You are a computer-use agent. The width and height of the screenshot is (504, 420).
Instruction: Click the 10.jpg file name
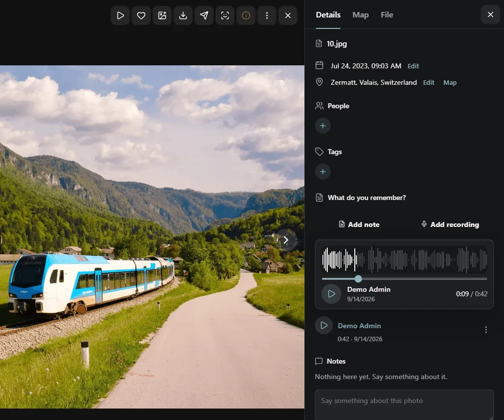[336, 44]
